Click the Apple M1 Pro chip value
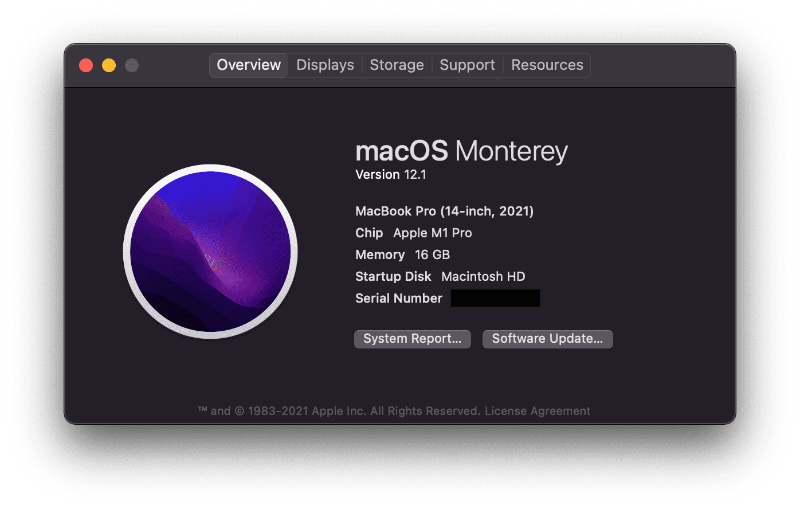This screenshot has height=509, width=800. pos(433,233)
